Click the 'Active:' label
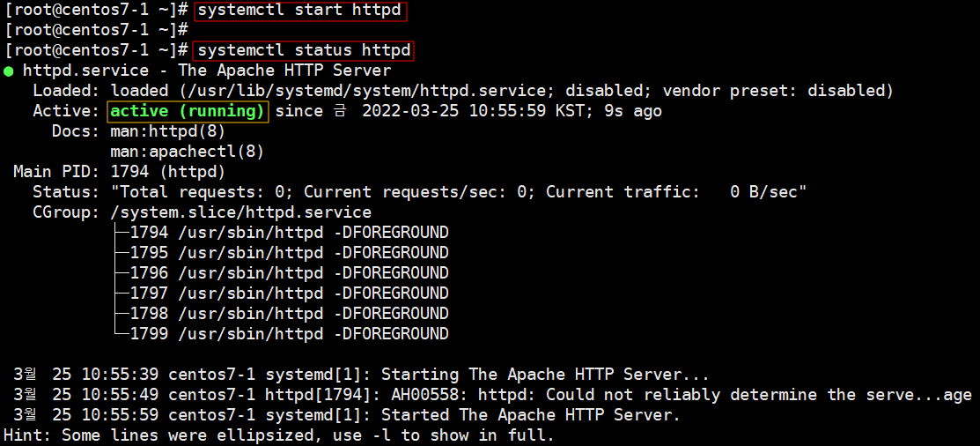Image resolution: width=980 pixels, height=446 pixels. click(x=66, y=111)
